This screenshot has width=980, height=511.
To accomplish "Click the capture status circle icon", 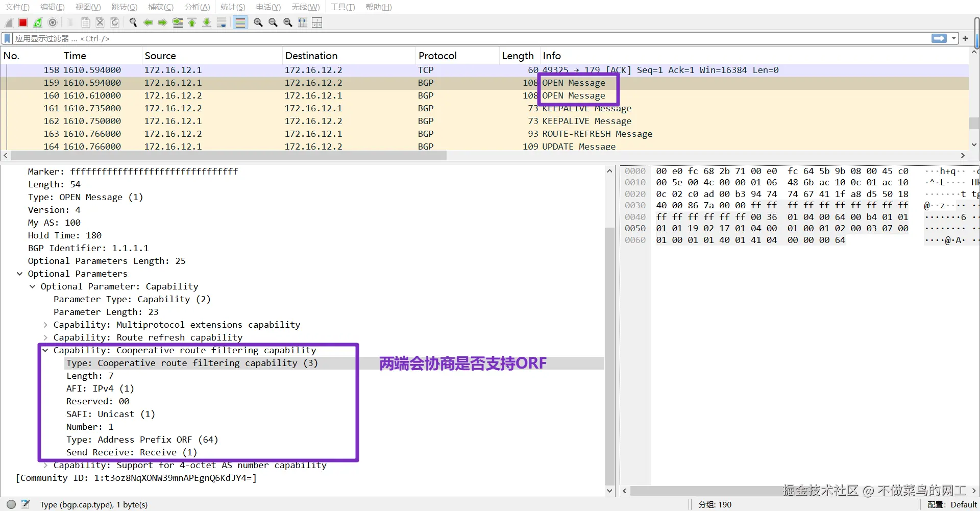I will 11,504.
